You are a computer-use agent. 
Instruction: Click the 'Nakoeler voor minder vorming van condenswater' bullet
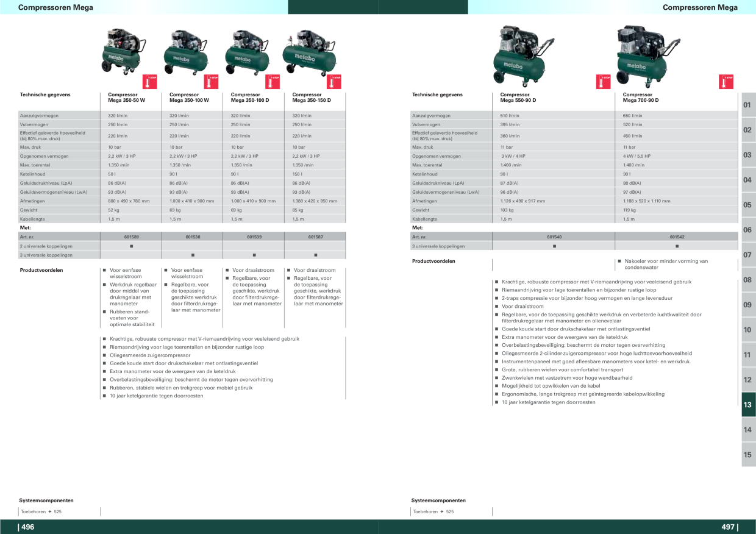(663, 264)
